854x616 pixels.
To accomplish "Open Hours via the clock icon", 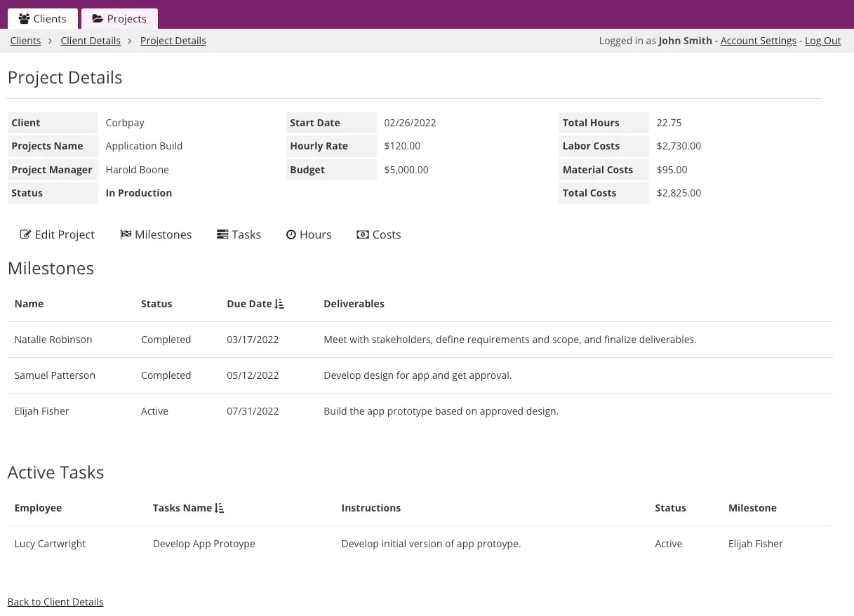I will pyautogui.click(x=291, y=234).
